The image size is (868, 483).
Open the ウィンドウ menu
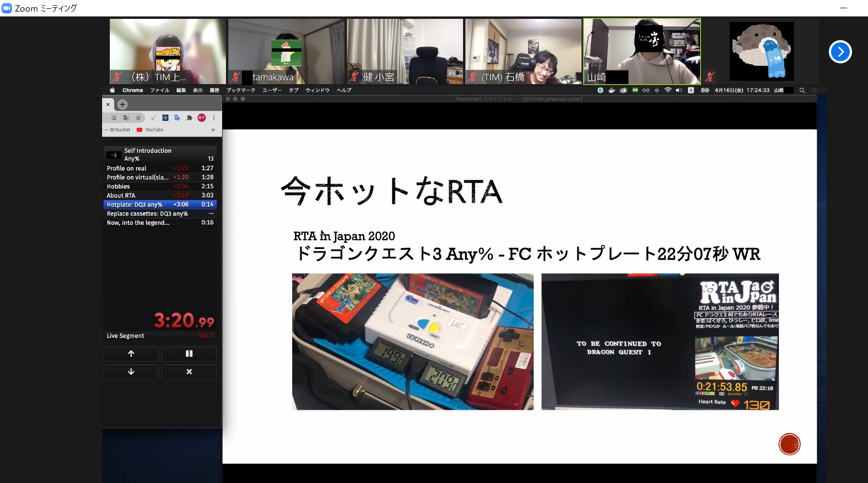click(317, 90)
